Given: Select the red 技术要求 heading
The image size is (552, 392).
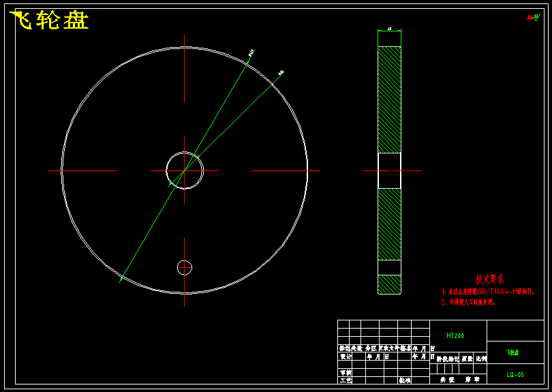Looking at the screenshot, I should point(490,279).
